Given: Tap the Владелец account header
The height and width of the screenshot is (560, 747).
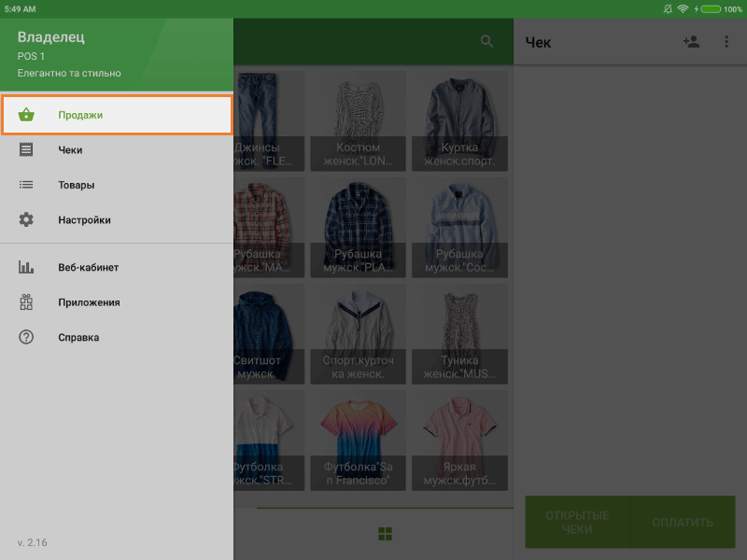Looking at the screenshot, I should pyautogui.click(x=51, y=38).
